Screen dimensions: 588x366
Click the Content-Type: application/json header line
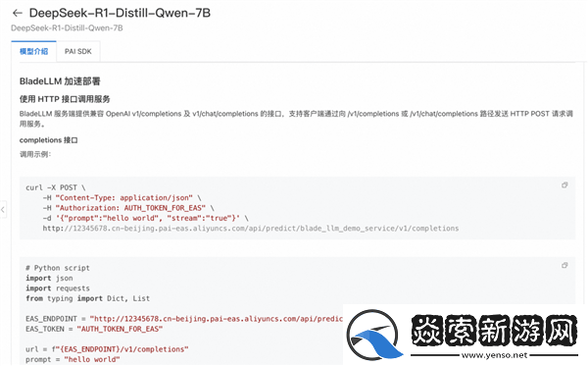pos(122,198)
